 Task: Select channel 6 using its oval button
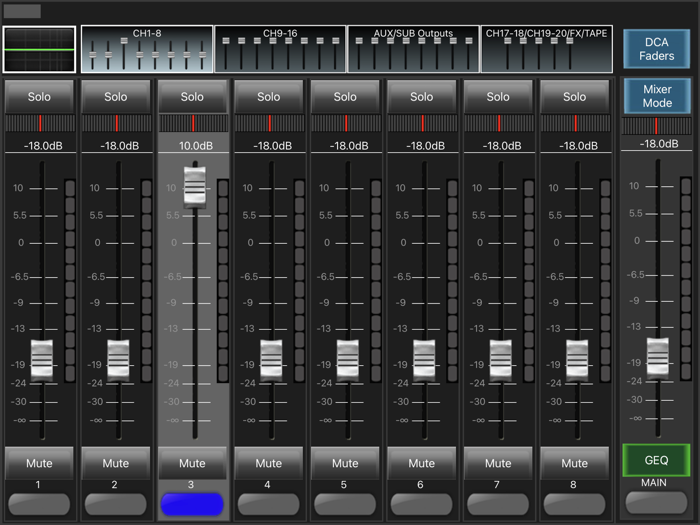[421, 504]
